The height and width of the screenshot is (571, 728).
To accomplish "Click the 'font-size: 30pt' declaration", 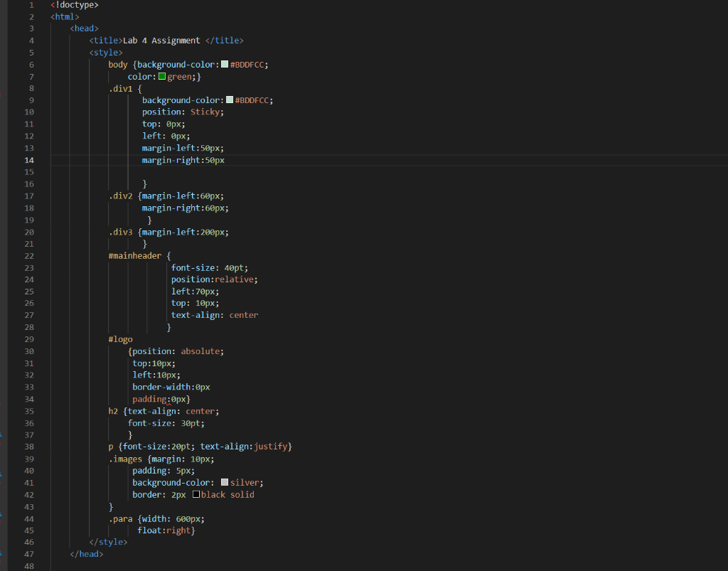I will (x=164, y=423).
